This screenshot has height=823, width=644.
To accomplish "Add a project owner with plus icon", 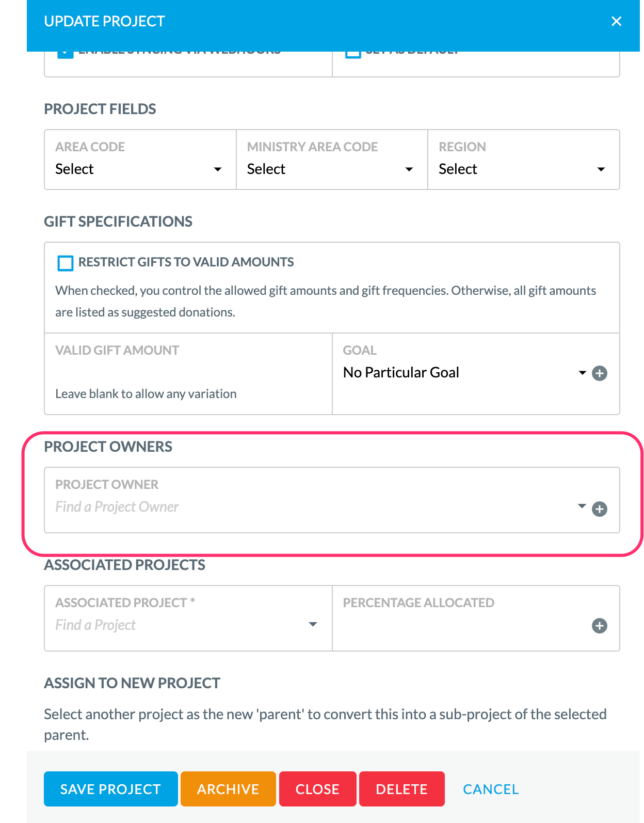I will pyautogui.click(x=599, y=509).
